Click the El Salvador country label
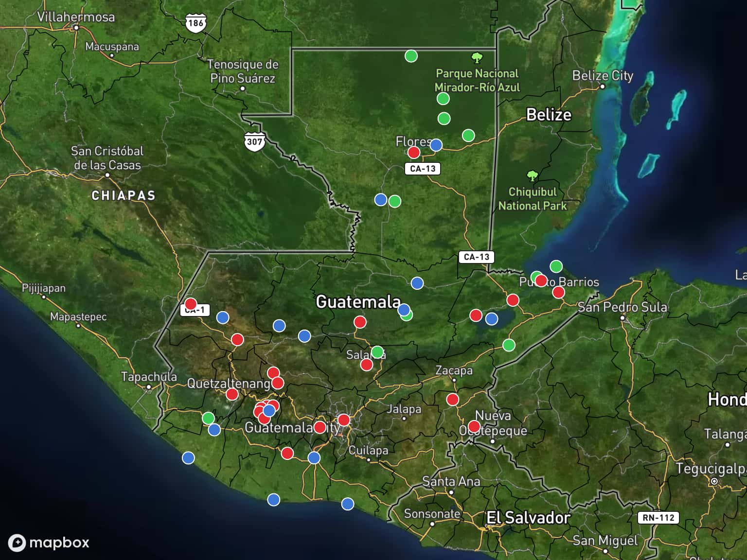Image resolution: width=747 pixels, height=560 pixels. pyautogui.click(x=528, y=518)
